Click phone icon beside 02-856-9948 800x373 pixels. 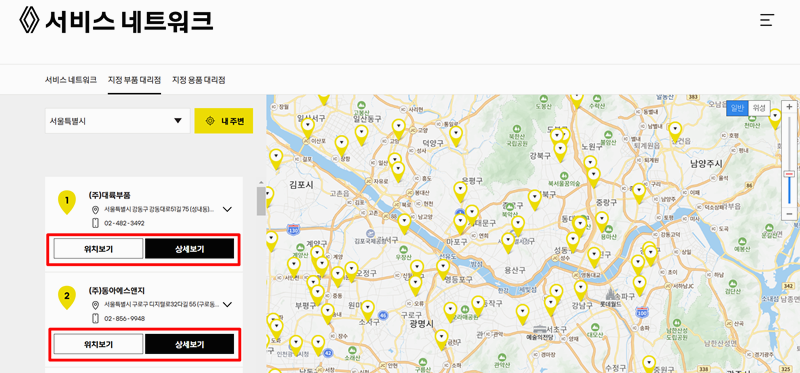click(x=95, y=318)
